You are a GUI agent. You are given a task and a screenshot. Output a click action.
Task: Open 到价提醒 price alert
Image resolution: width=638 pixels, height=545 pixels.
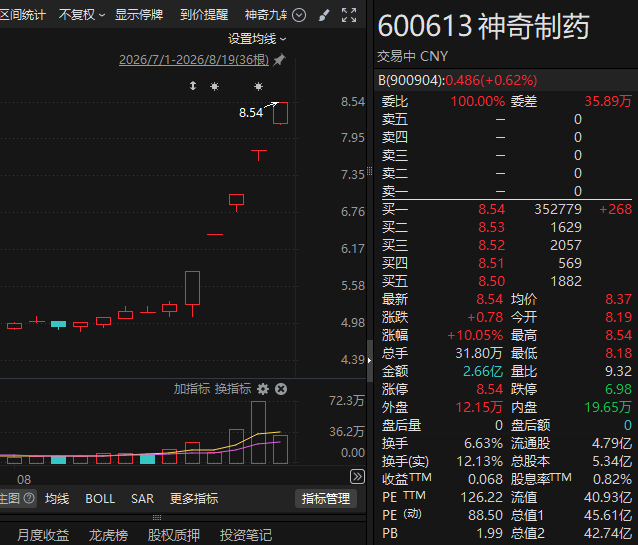(204, 15)
